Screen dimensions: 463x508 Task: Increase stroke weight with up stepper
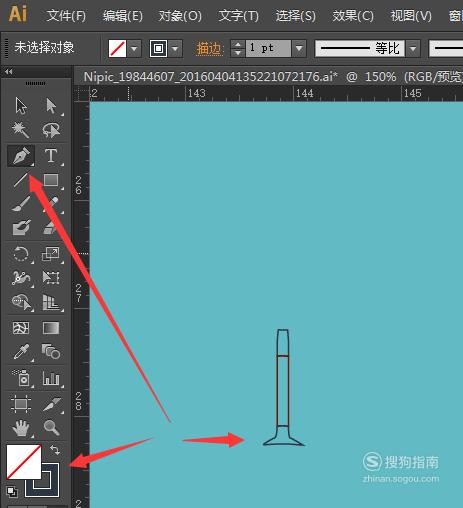click(238, 44)
